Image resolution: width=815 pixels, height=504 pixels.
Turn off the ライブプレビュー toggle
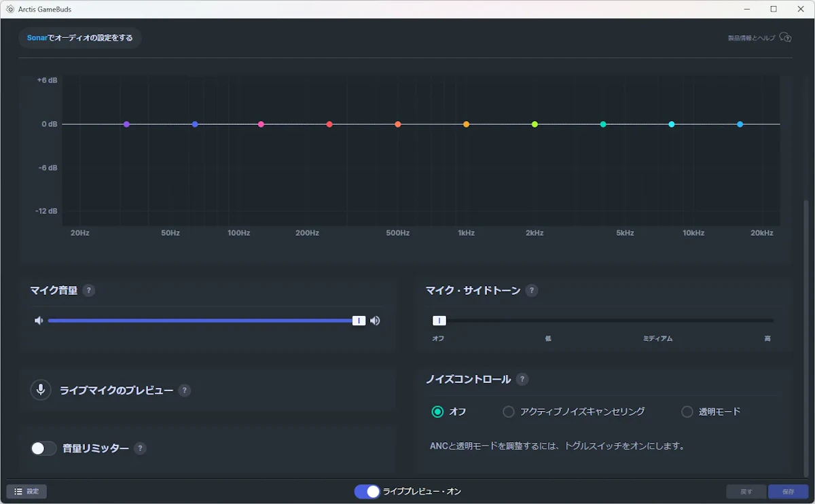(x=367, y=491)
